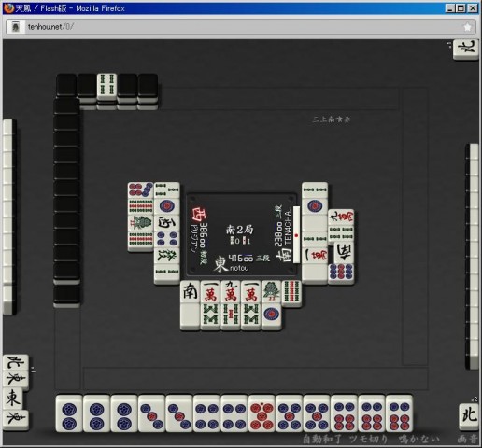Click the 北 tile in the top-right corner

(466, 49)
